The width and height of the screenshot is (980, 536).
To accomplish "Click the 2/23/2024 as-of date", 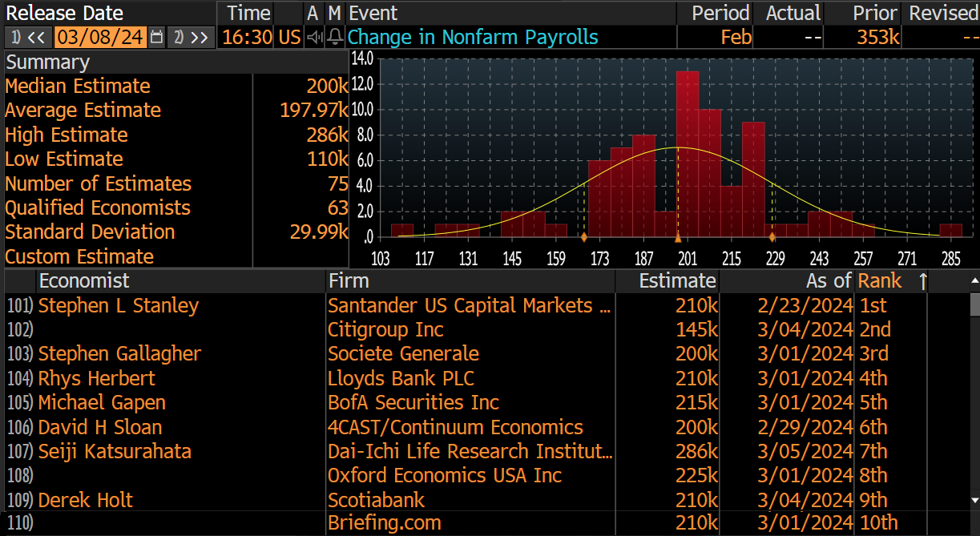I will (805, 305).
